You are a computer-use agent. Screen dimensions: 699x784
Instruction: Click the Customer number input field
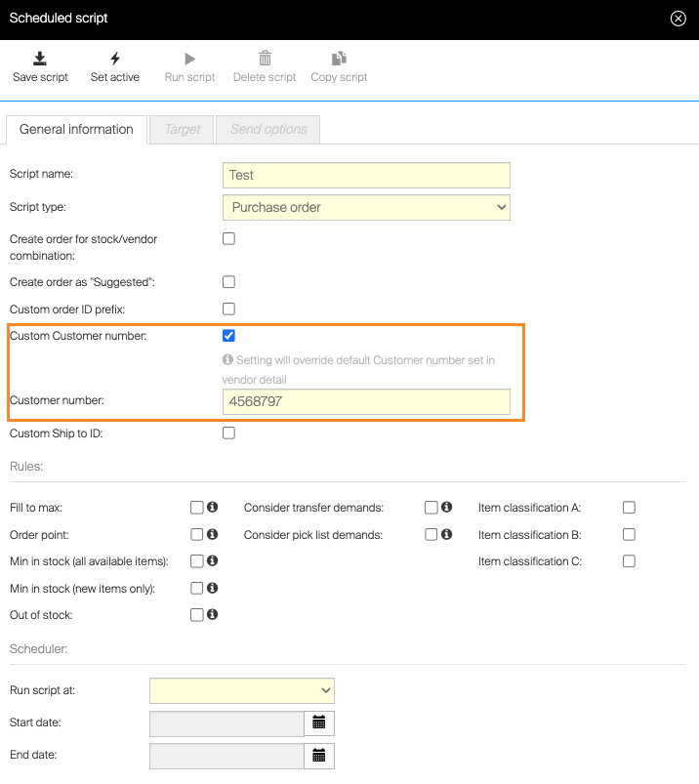366,401
